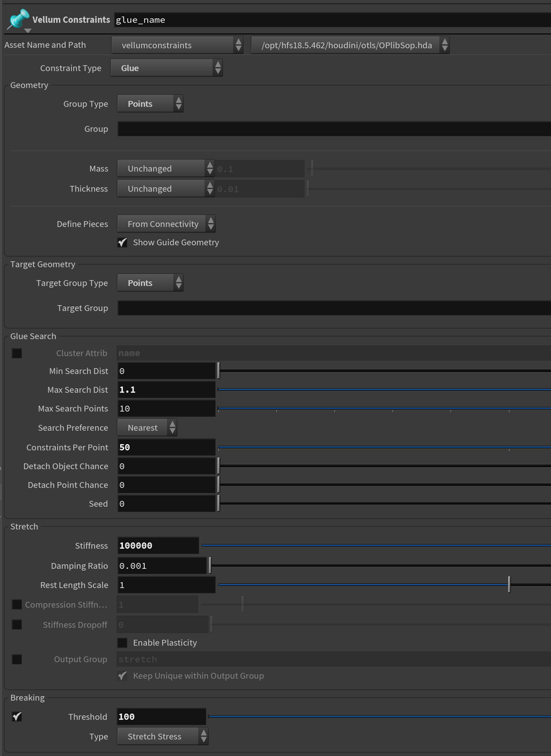Open the Group Type Points dropdown
Viewport: 551px width, 756px height.
[x=151, y=104]
